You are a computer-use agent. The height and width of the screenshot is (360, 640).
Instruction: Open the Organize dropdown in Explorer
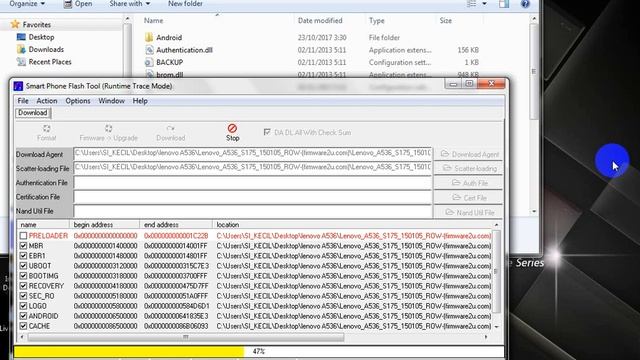pyautogui.click(x=27, y=4)
